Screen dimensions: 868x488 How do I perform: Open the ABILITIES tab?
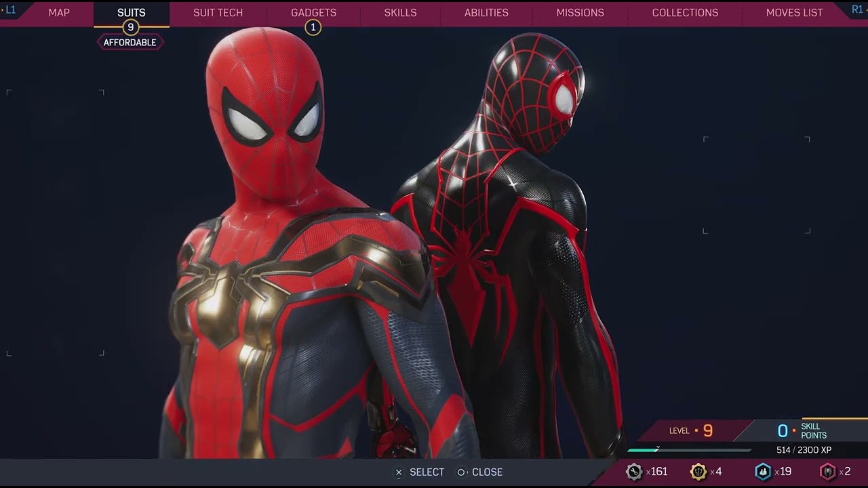point(486,13)
